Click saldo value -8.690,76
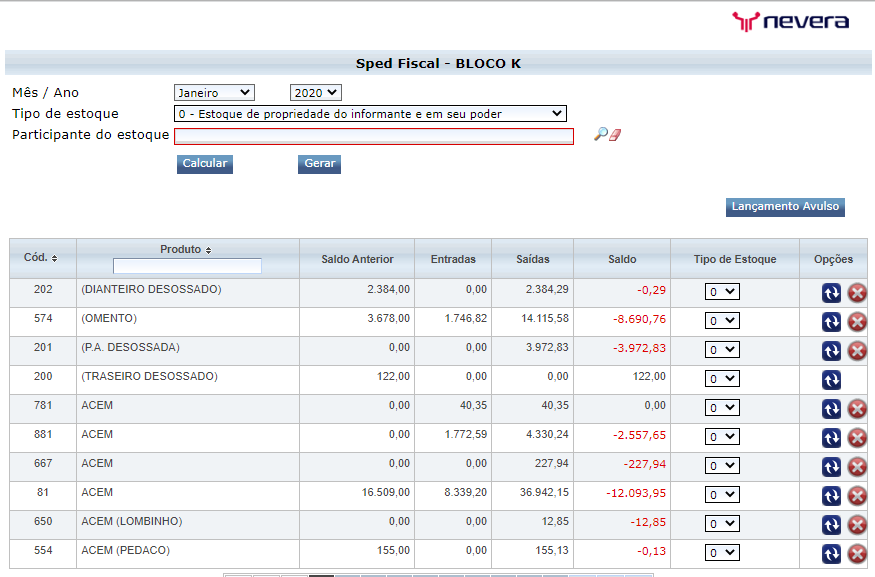 640,319
